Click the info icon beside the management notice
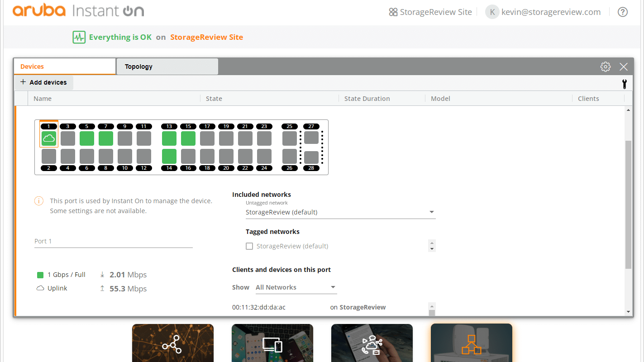 click(39, 201)
